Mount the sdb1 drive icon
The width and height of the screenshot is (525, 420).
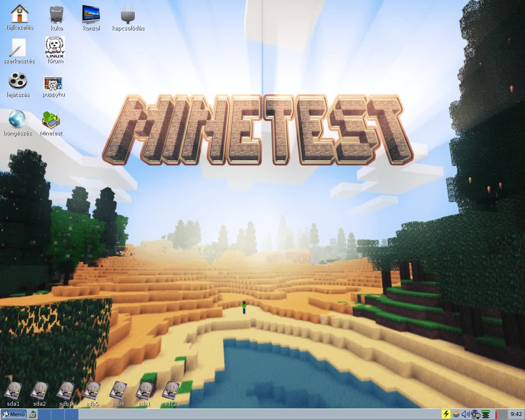pyautogui.click(x=66, y=390)
